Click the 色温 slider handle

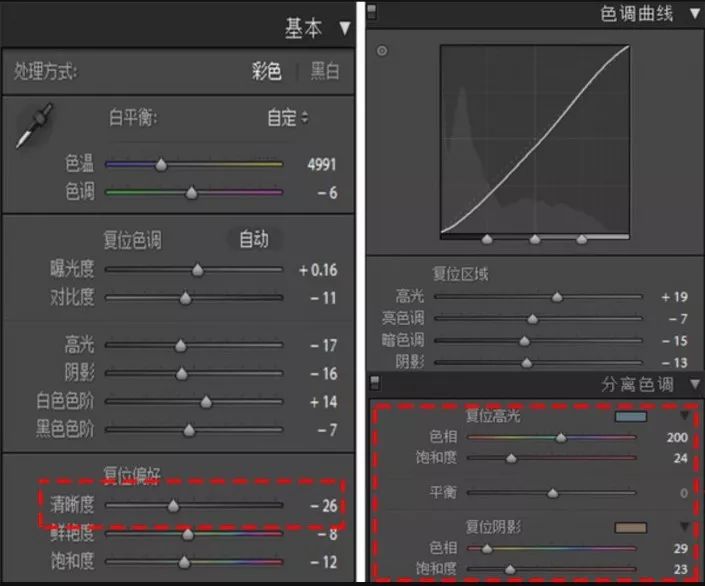[x=161, y=165]
